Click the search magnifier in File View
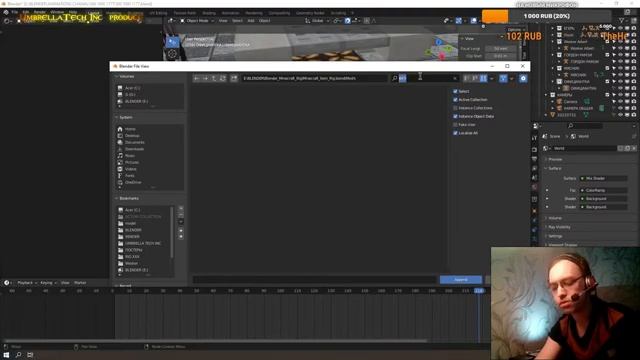This screenshot has width=640, height=360. click(x=395, y=78)
